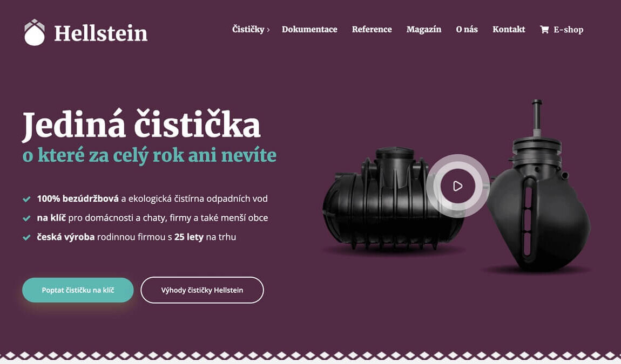Click the Poptat čističku na klíč button
The image size is (621, 364).
[78, 290]
